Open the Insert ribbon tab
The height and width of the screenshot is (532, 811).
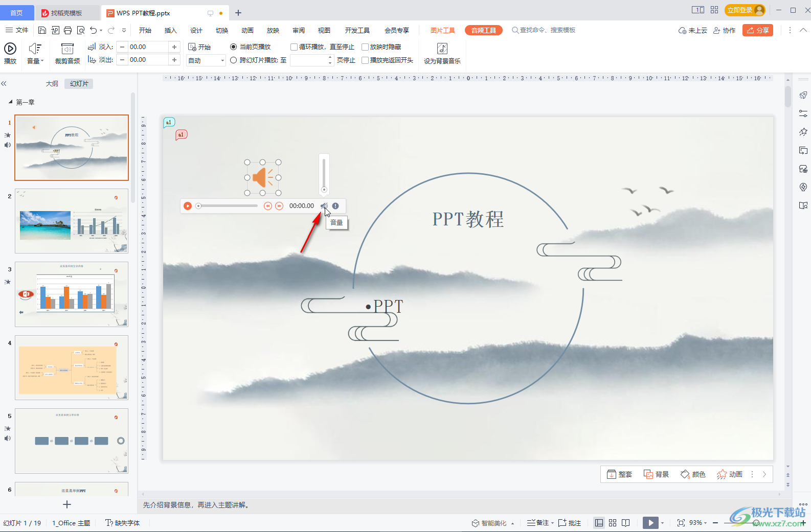tap(170, 30)
